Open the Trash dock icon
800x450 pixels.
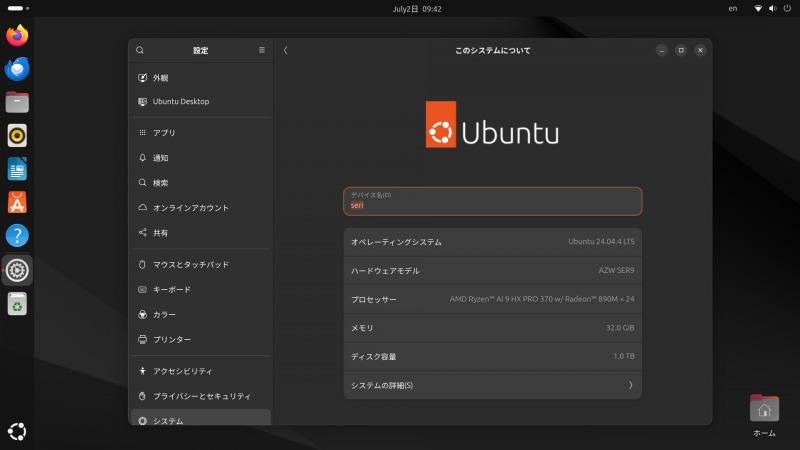17,304
